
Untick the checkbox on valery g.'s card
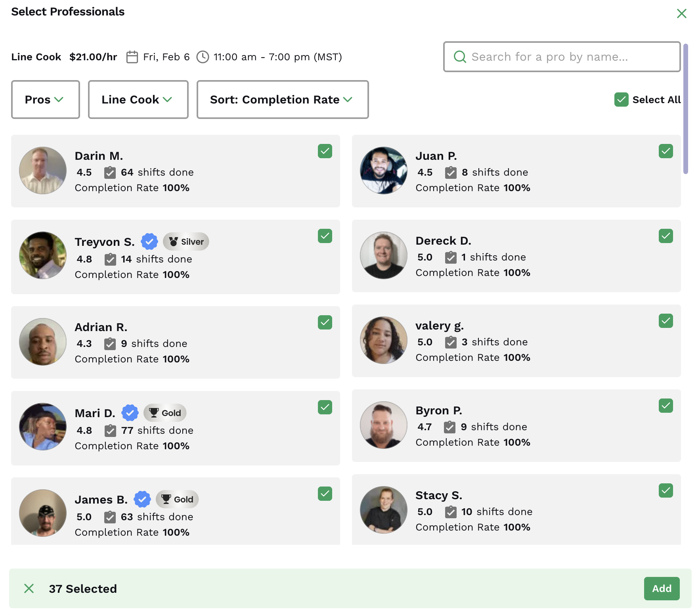click(x=666, y=321)
